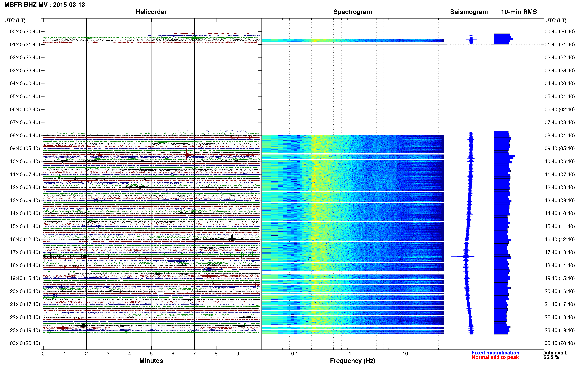This screenshot has height=368, width=588.
Task: Click the 'Normalised to peak' legend text
Action: coord(495,357)
